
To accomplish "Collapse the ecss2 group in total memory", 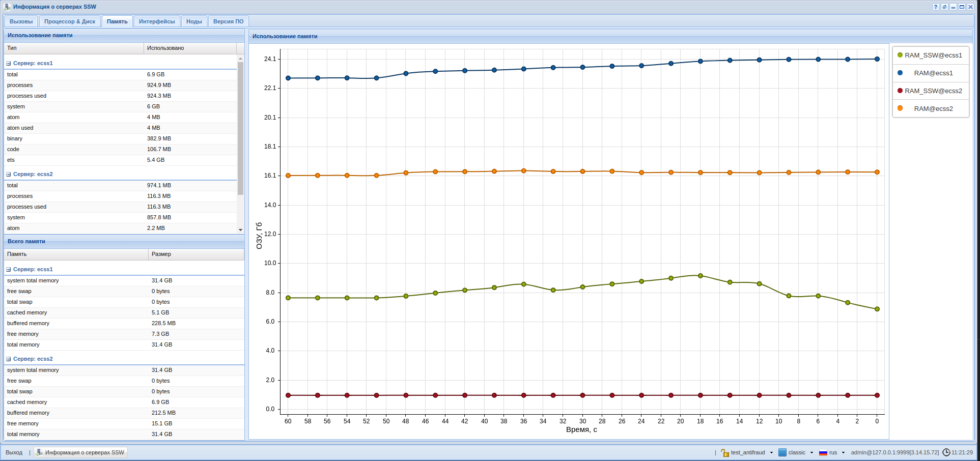I will coord(9,359).
